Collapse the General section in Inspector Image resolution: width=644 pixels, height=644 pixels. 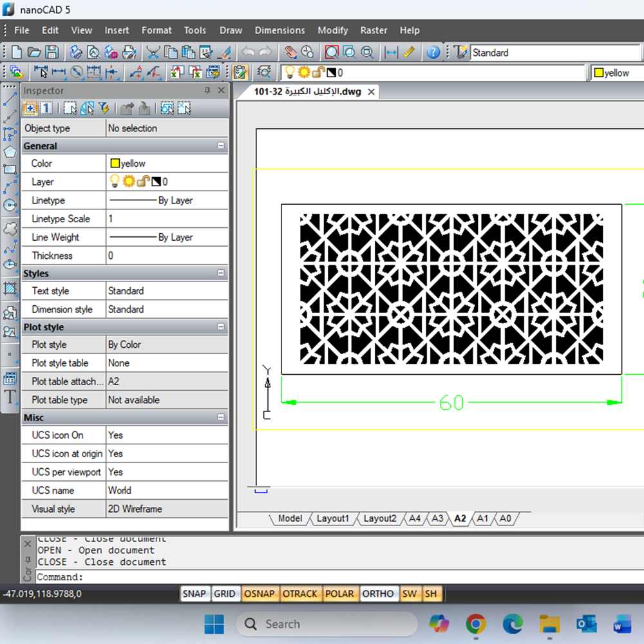(221, 146)
